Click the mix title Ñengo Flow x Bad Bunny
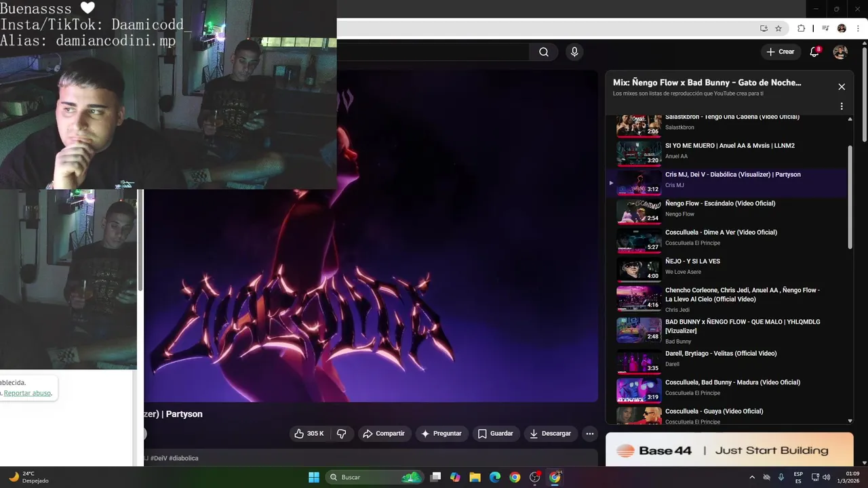 point(707,83)
